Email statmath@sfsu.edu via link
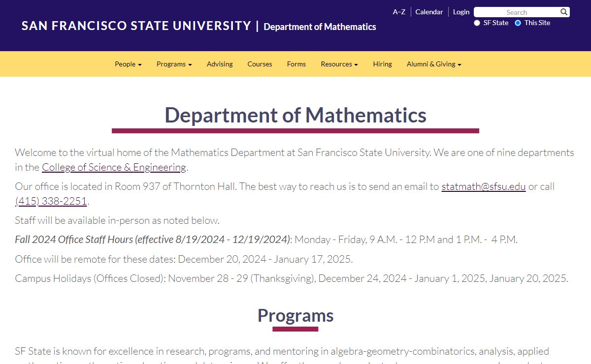The width and height of the screenshot is (591, 364). pos(484,186)
